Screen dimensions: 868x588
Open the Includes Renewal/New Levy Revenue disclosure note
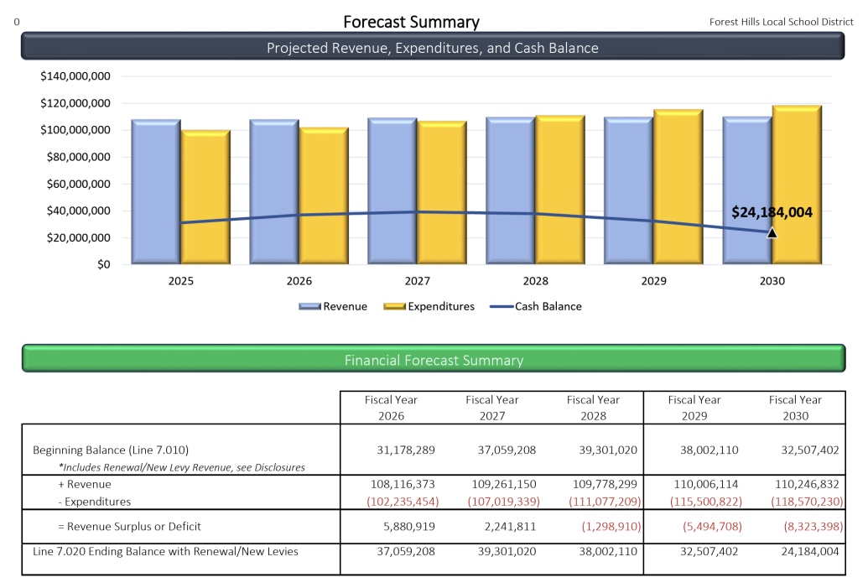point(181,467)
